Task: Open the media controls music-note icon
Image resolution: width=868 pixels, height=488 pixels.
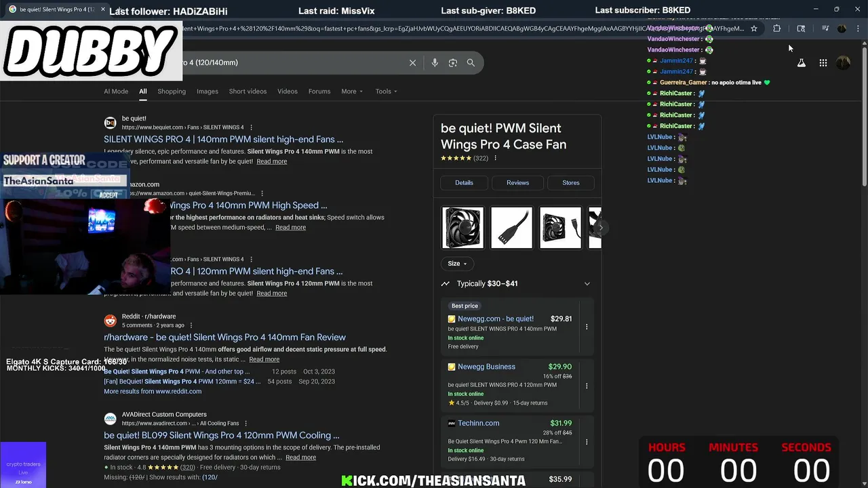Action: coord(825,28)
